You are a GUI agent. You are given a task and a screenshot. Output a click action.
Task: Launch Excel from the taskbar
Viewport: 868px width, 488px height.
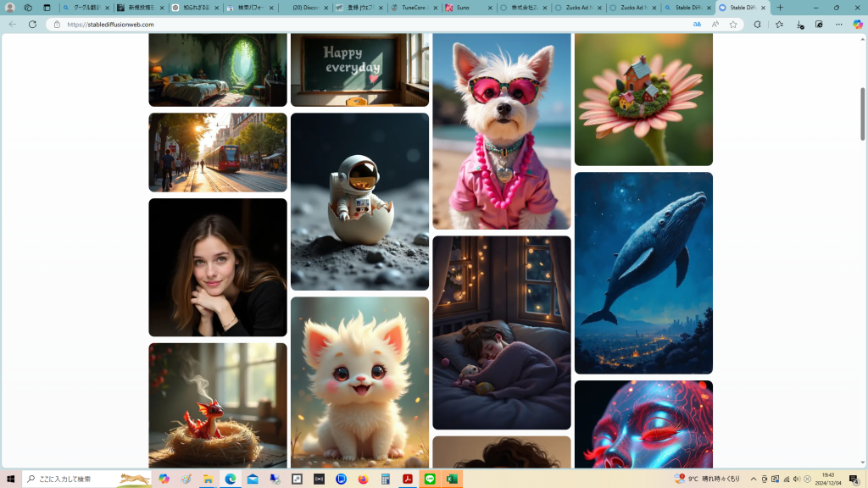point(452,479)
